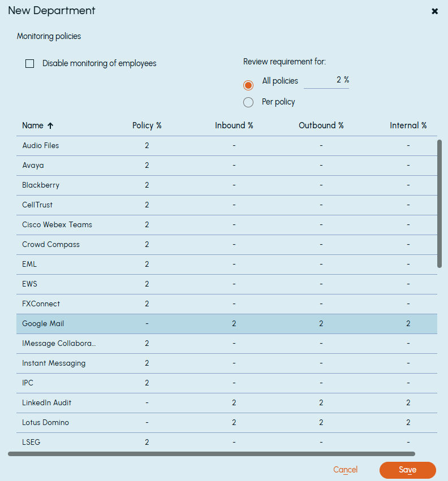The image size is (448, 481).
Task: Click Lotus Domino Outbound % value
Action: [321, 423]
